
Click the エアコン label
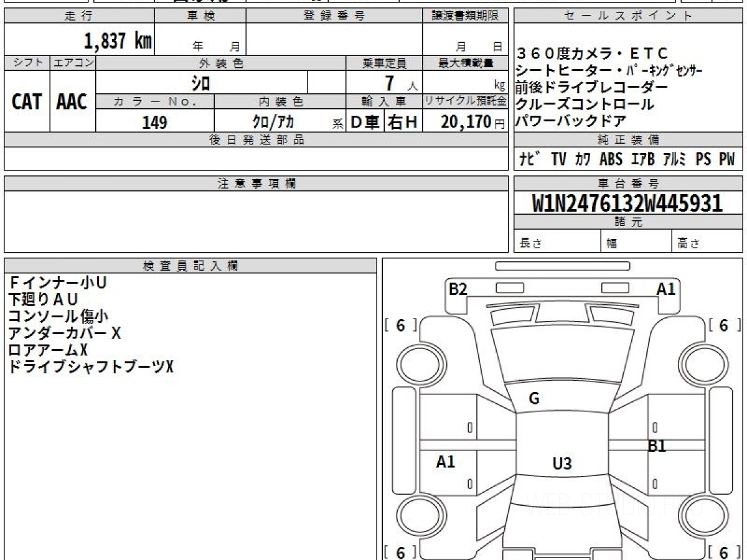pos(73,63)
